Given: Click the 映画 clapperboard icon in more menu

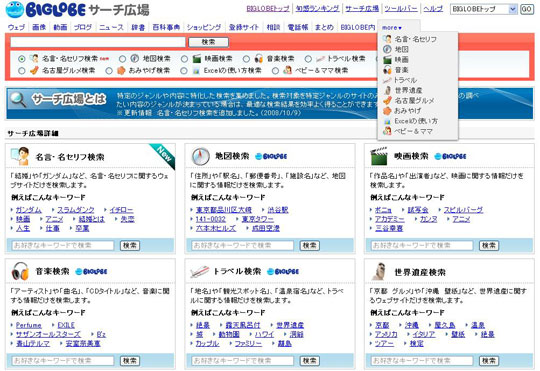Looking at the screenshot, I should point(387,60).
